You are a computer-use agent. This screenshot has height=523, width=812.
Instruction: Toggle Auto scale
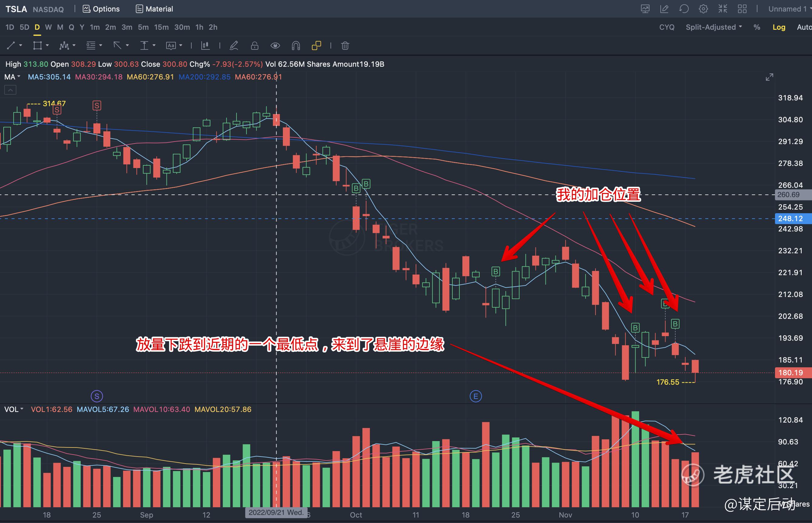(x=804, y=27)
